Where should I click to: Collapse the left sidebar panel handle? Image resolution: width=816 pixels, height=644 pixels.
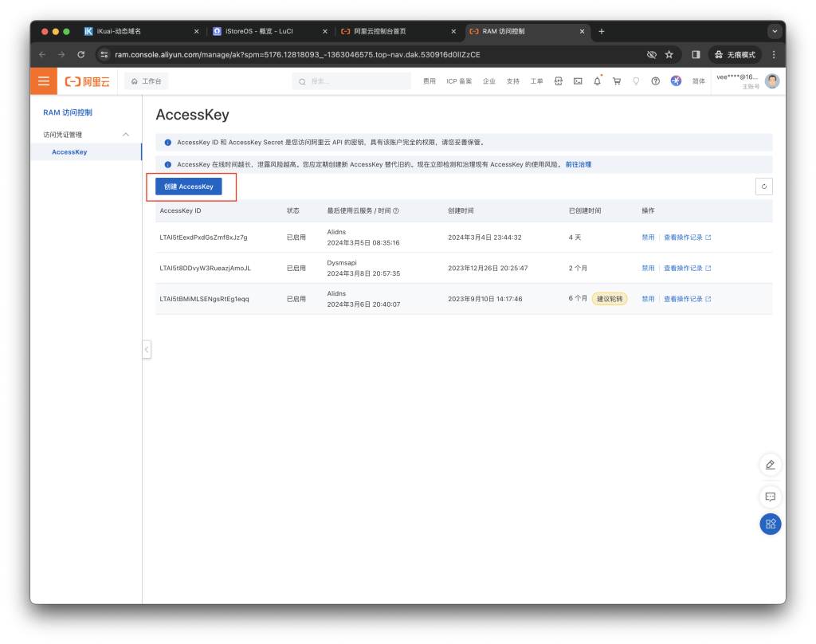(x=147, y=349)
